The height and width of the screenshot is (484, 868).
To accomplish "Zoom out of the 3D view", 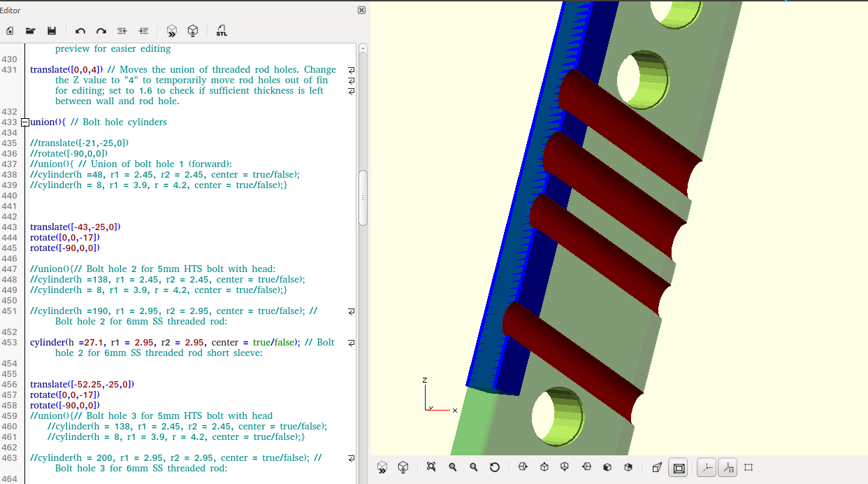I will click(474, 467).
